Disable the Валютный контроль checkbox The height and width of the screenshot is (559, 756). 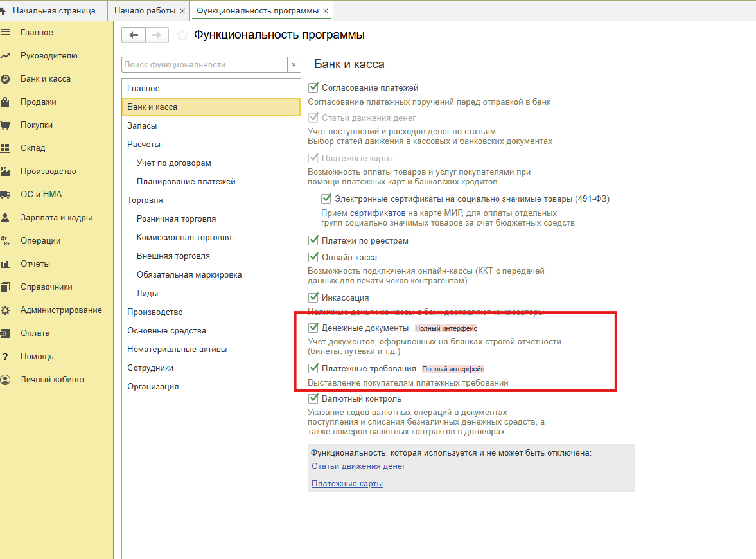point(313,399)
